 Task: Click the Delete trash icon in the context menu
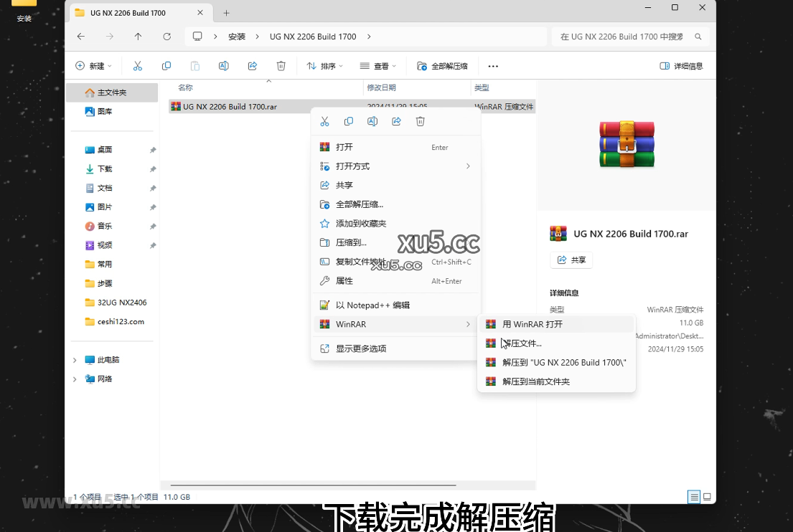point(421,121)
